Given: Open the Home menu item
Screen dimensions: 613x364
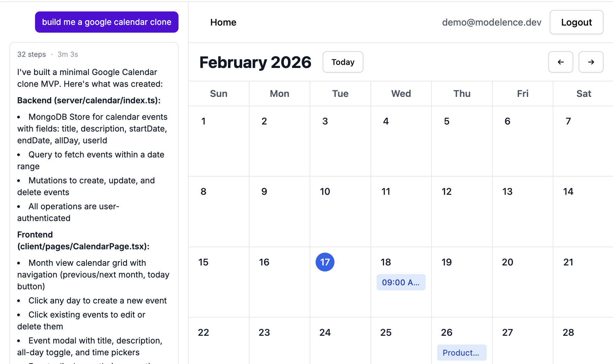Looking at the screenshot, I should tap(223, 22).
